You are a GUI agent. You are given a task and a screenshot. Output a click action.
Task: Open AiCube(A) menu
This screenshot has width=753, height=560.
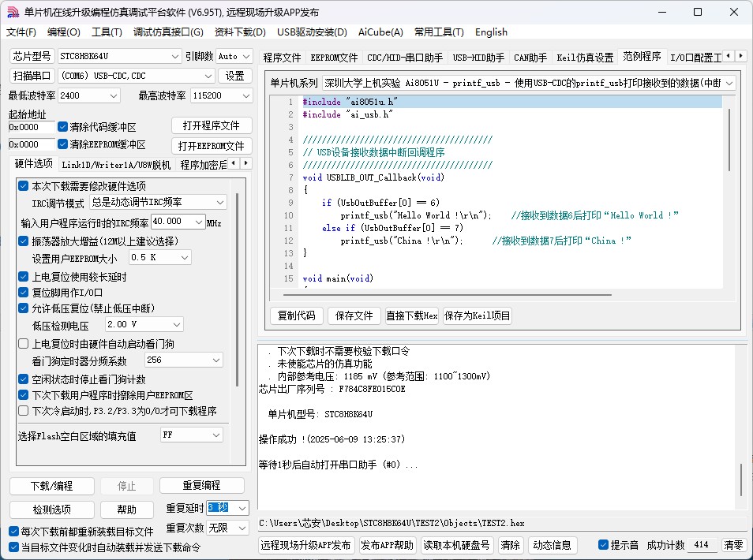tap(380, 32)
